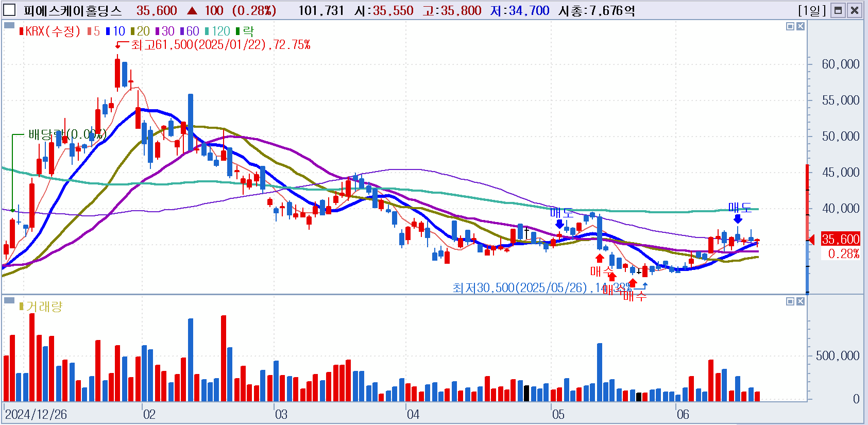Select the 120-day moving average legend
Screen dimensions: 868x425
point(217,31)
